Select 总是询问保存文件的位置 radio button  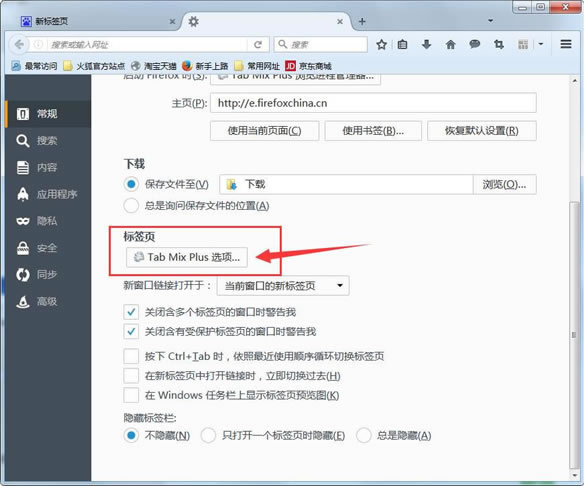tap(131, 206)
